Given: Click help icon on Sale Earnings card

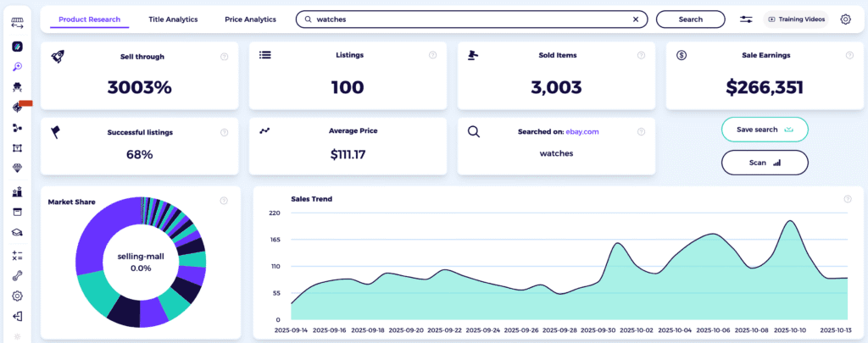Looking at the screenshot, I should tap(849, 56).
